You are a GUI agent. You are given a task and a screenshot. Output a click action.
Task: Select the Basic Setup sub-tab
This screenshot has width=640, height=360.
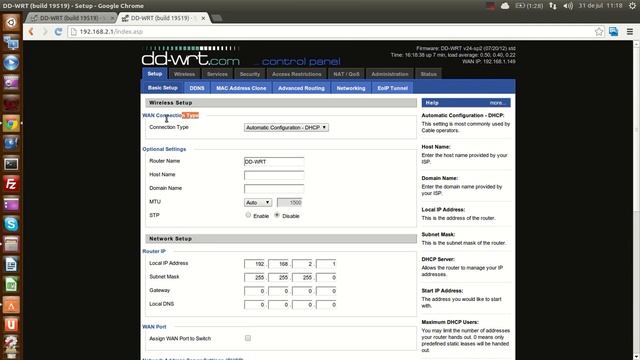[162, 88]
